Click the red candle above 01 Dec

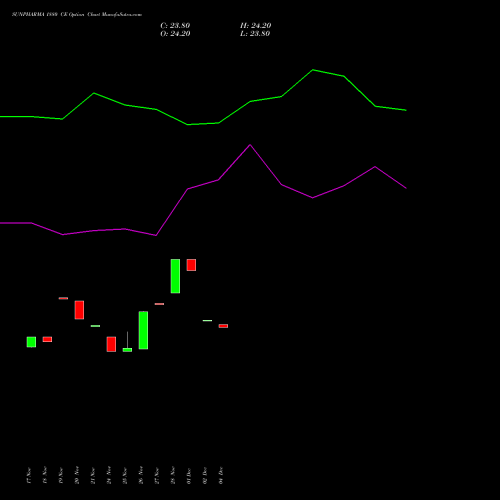click(x=191, y=265)
